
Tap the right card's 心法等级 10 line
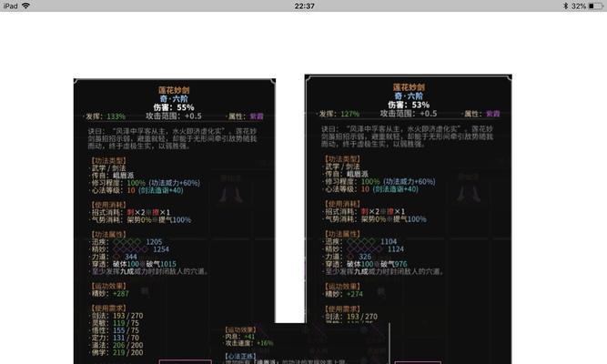[372, 189]
